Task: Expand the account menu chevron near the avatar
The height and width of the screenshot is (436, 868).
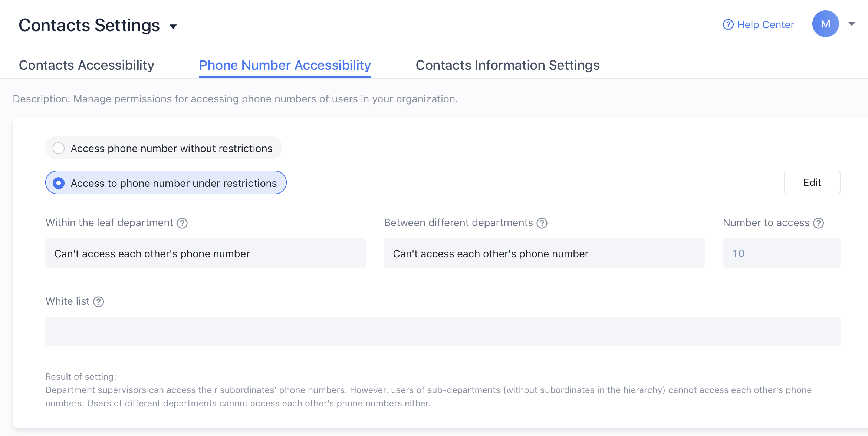Action: coord(851,23)
